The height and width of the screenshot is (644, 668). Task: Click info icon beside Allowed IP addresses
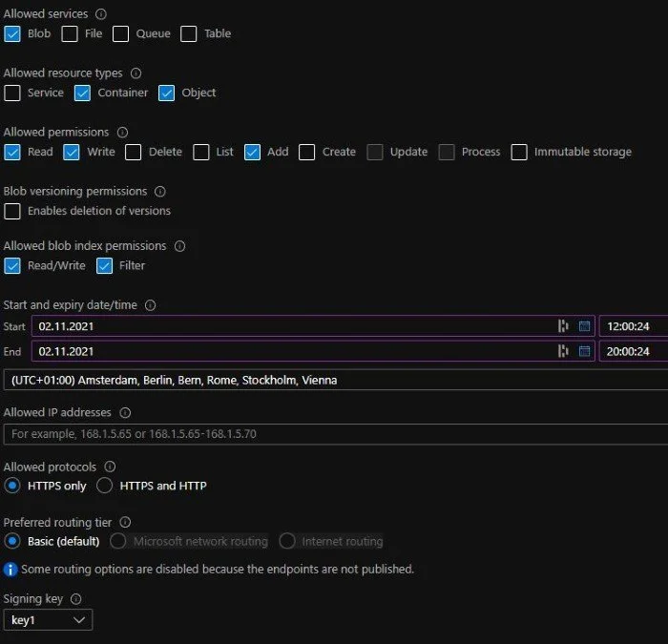[x=125, y=413]
